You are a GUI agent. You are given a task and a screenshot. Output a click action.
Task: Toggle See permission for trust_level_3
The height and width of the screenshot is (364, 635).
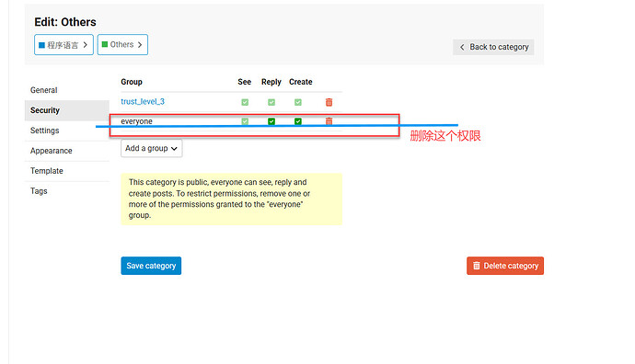click(x=245, y=102)
